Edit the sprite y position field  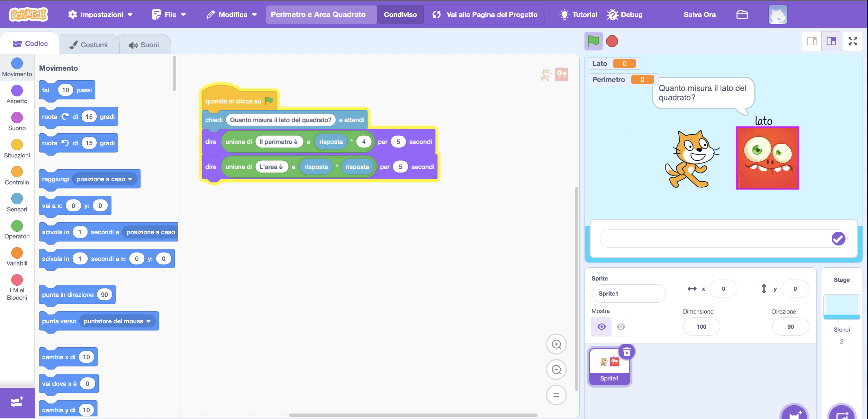point(795,289)
